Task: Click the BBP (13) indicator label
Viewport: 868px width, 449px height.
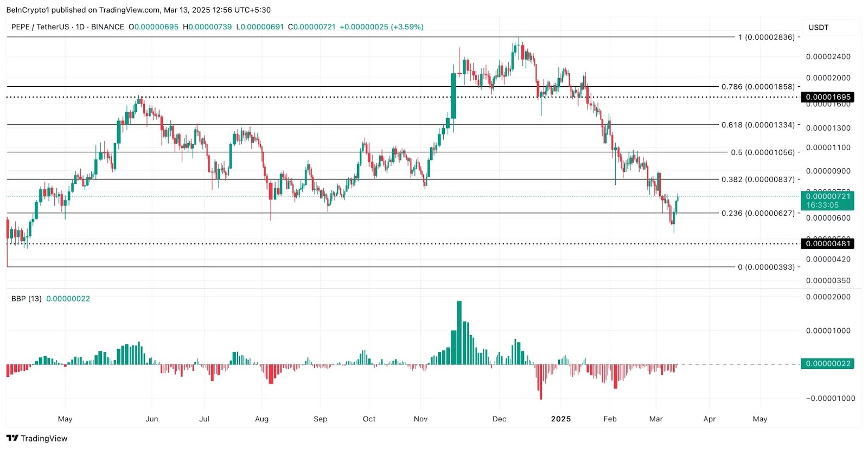Action: click(26, 298)
